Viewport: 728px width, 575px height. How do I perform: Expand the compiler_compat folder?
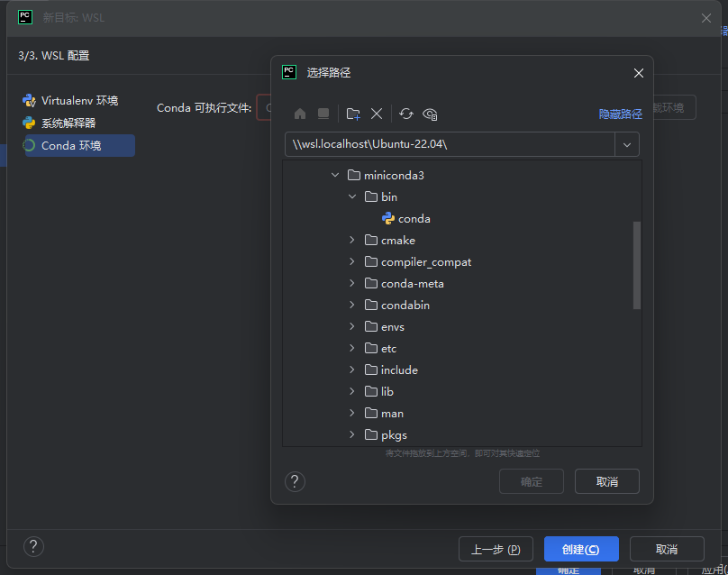352,262
